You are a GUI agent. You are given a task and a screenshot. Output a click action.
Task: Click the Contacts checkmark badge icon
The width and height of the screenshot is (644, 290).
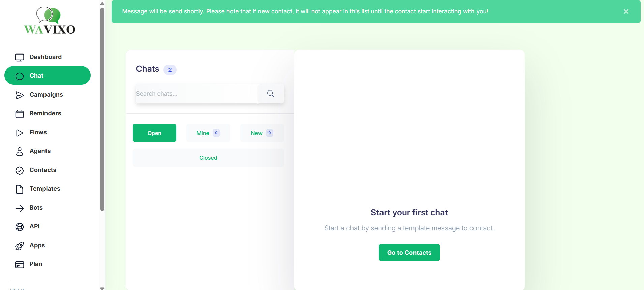pyautogui.click(x=20, y=171)
